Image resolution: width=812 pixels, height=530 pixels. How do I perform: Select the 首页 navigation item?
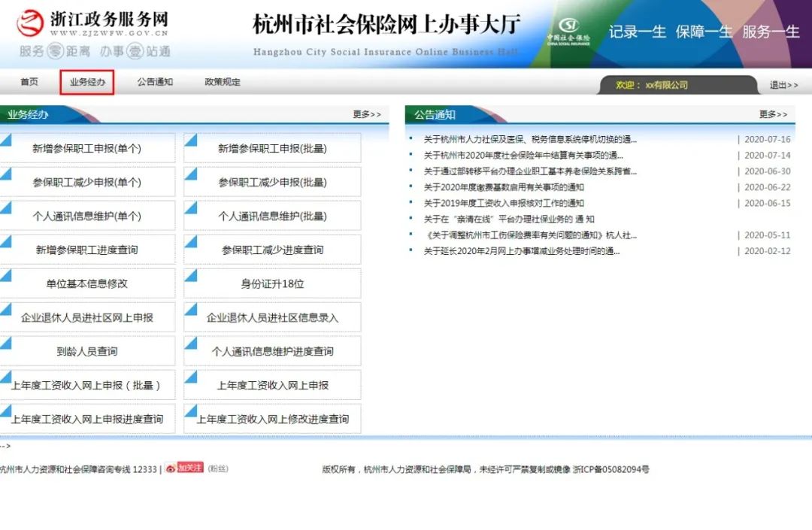(29, 83)
